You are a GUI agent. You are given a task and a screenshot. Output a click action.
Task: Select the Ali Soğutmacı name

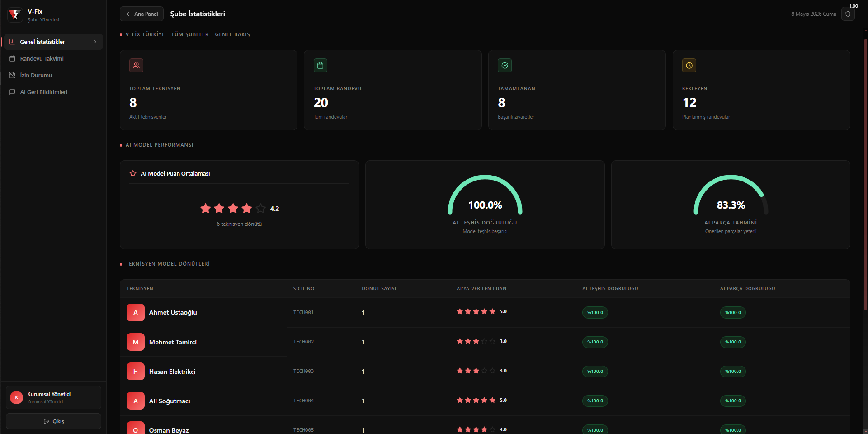point(170,401)
